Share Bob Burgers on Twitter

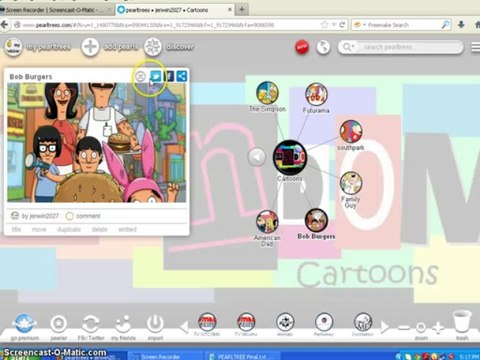tap(155, 76)
